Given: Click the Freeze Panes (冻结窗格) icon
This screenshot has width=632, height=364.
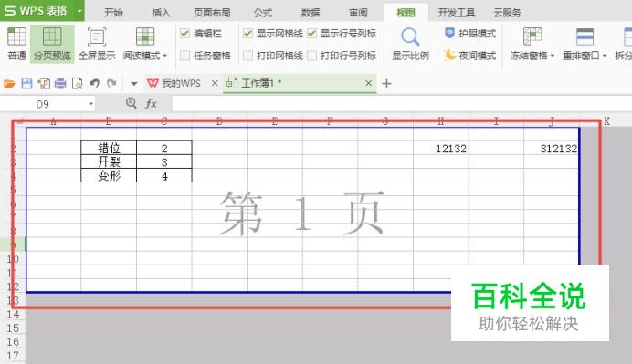Looking at the screenshot, I should tap(532, 37).
